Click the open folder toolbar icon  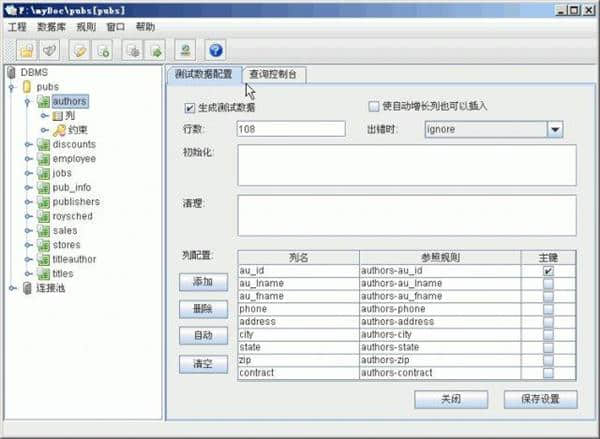point(27,50)
